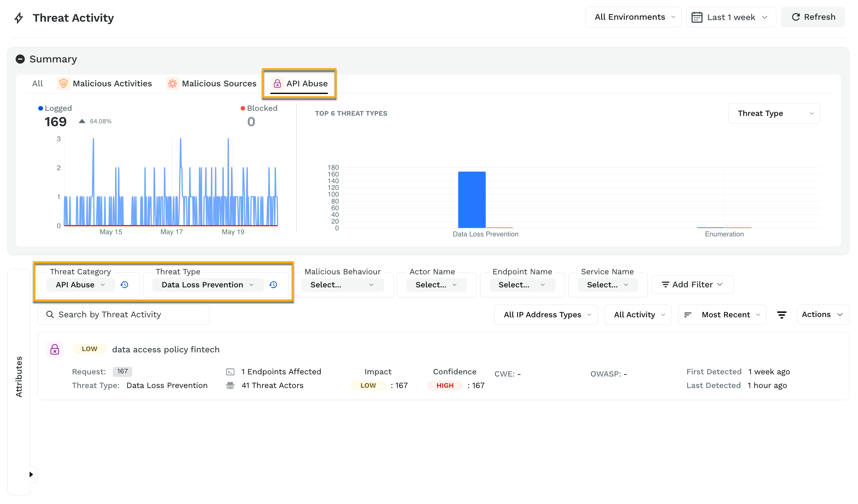Open the Endpoint Name select dropdown
The width and height of the screenshot is (858, 504).
point(522,285)
